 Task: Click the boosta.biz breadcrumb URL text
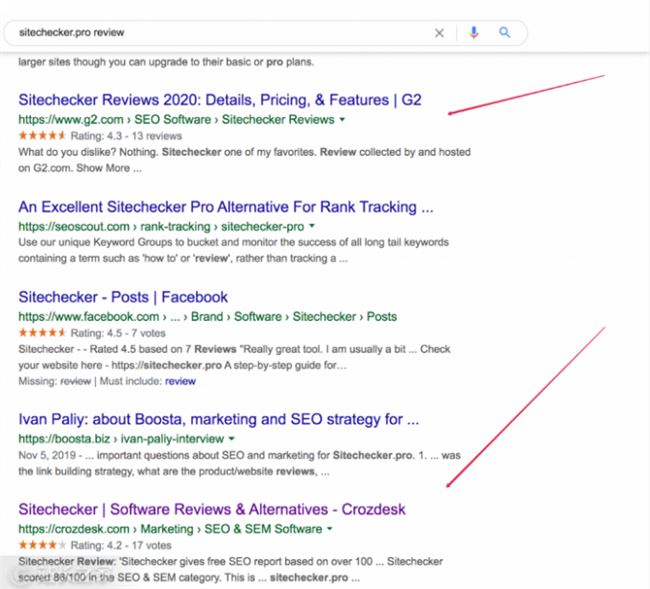tap(121, 439)
